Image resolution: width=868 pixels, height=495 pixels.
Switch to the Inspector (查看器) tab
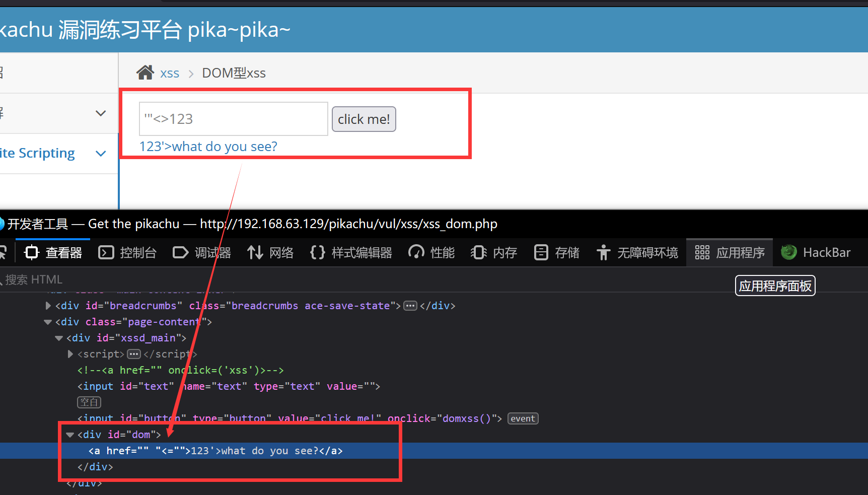point(53,252)
